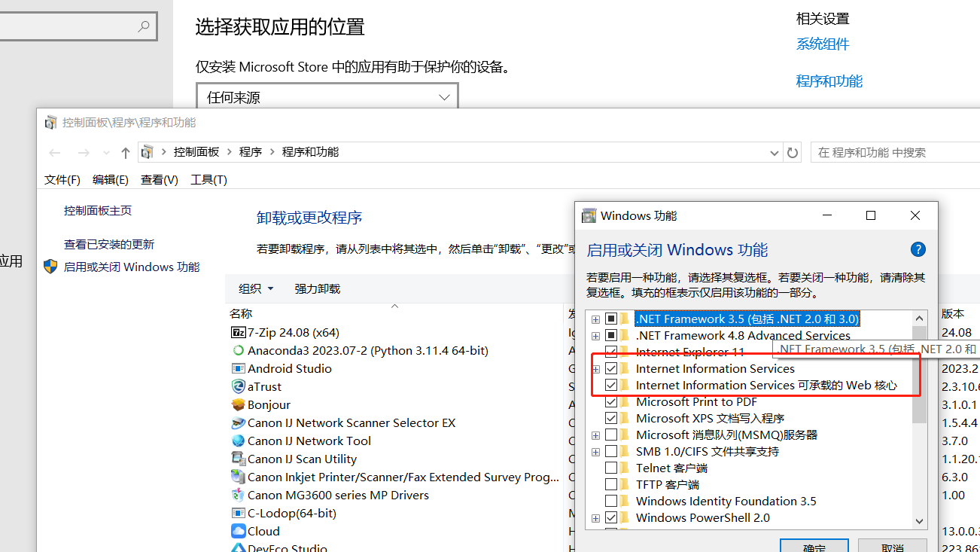Click the Control Panel window title icon
Viewport: 980px width, 552px height.
tap(51, 122)
